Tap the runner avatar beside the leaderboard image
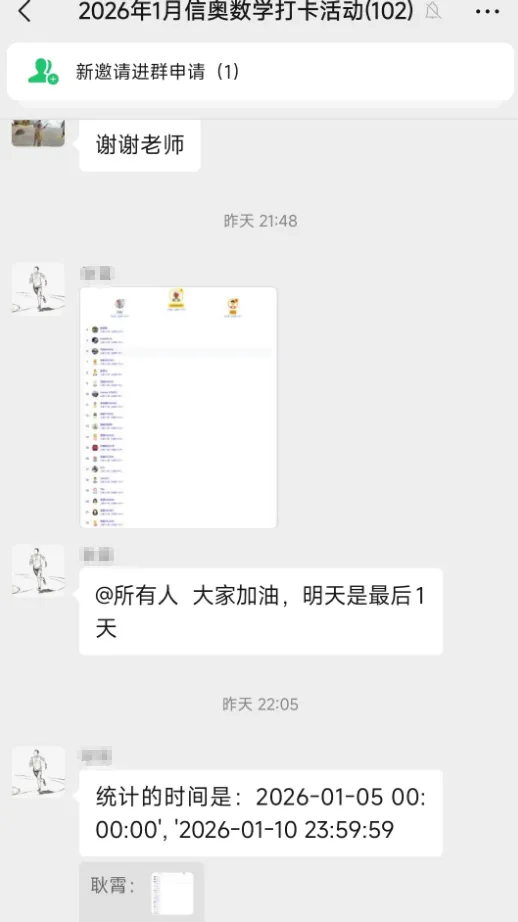 click(x=38, y=289)
